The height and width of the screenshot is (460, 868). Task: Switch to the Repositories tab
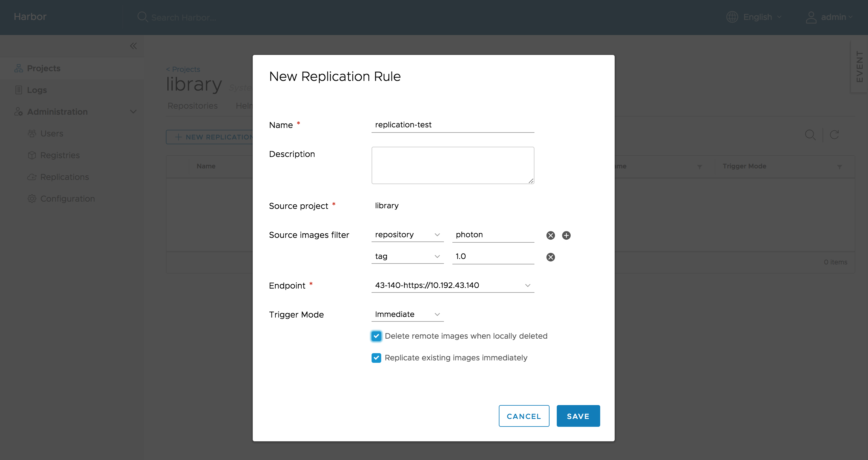point(192,105)
